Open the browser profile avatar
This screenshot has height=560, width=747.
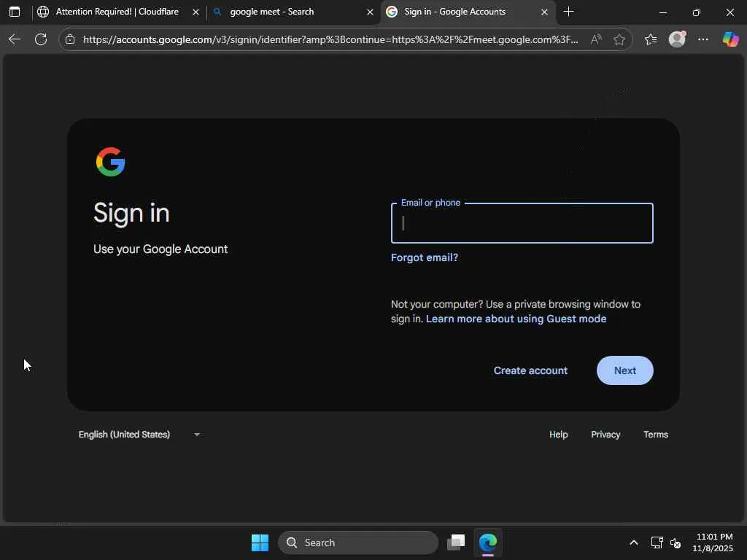click(677, 39)
